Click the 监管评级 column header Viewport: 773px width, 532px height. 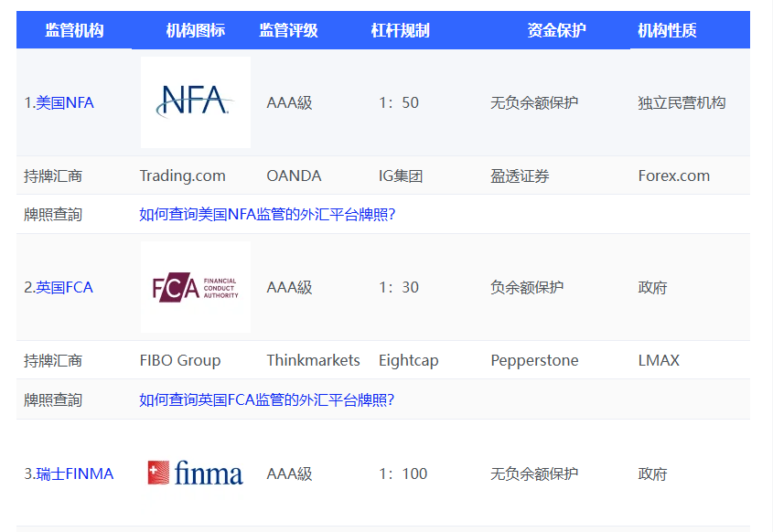pos(288,30)
